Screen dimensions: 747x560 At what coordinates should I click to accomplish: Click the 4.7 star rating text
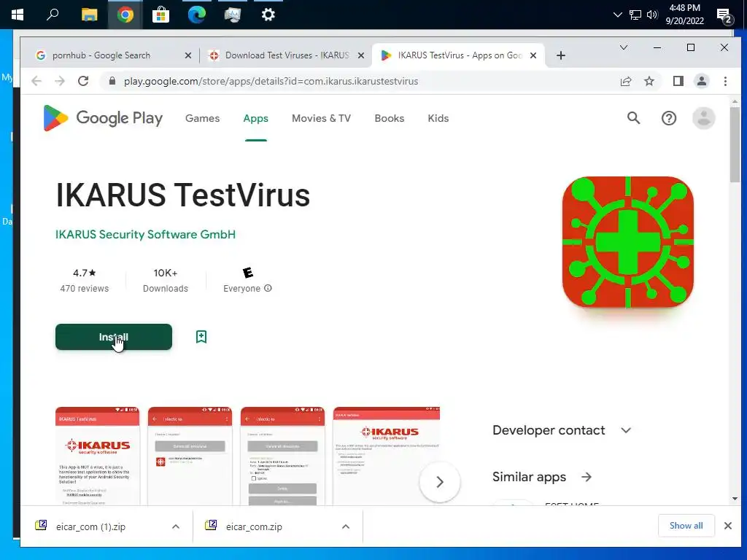pyautogui.click(x=85, y=273)
